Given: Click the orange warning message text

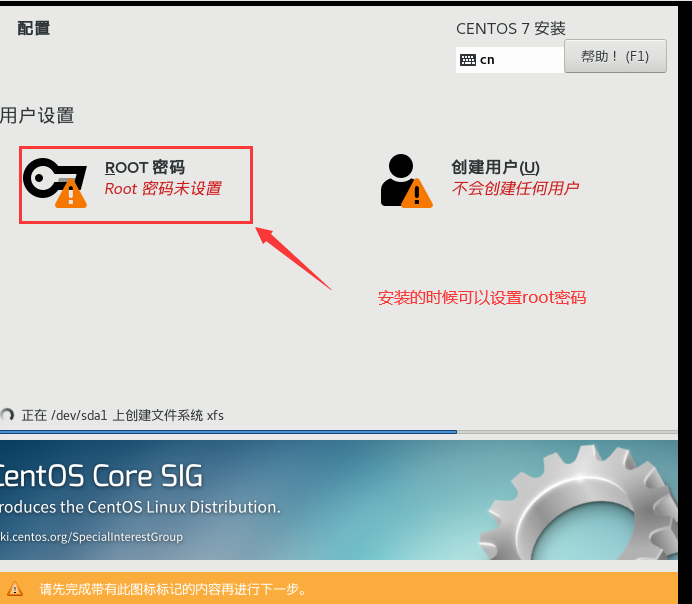Looking at the screenshot, I should tap(173, 589).
